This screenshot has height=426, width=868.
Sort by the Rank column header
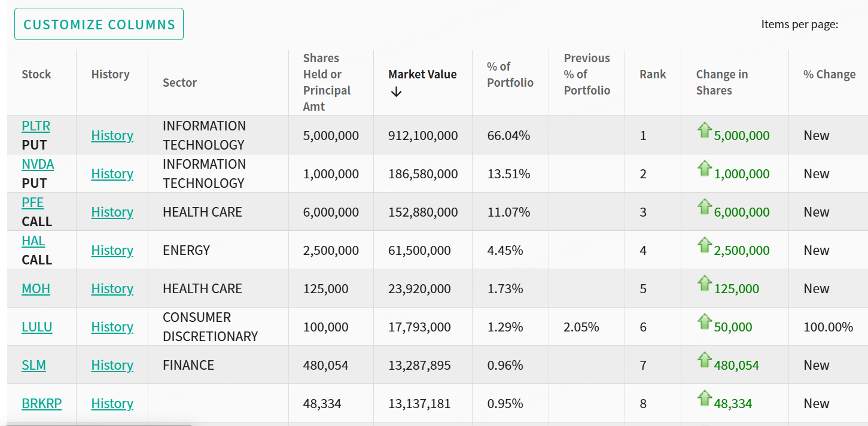(653, 74)
